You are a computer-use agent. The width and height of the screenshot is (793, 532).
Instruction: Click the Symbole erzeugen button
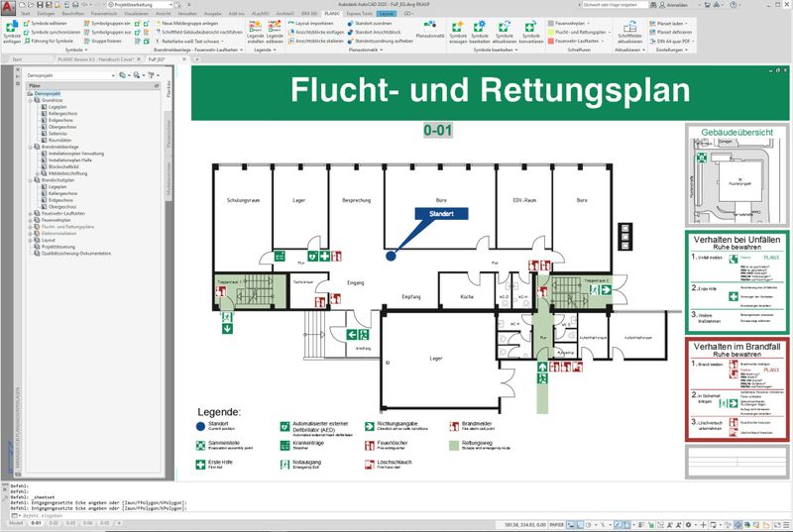click(x=458, y=33)
